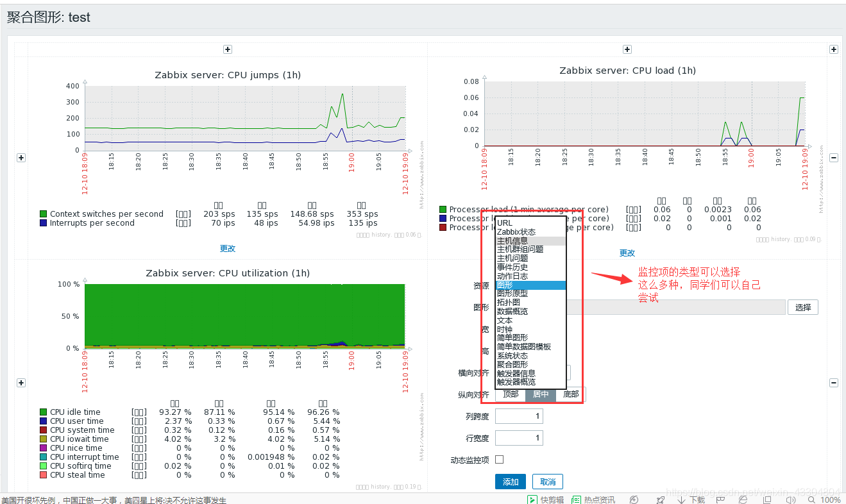
Task: Choose 聚合图形 from the list
Action: tap(530, 364)
